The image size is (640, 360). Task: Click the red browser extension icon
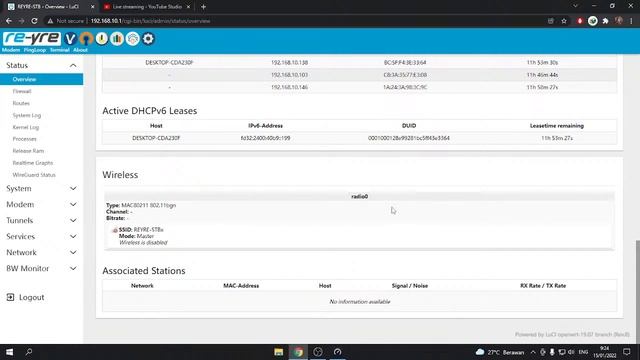580,21
